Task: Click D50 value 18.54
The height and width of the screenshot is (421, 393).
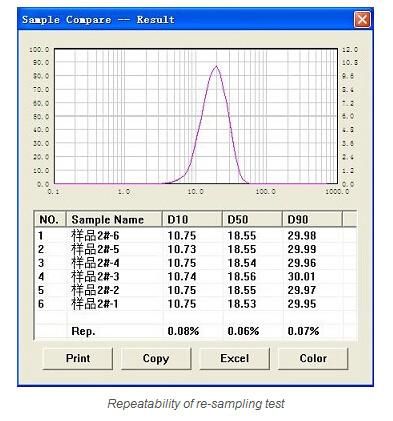Action: point(242,263)
